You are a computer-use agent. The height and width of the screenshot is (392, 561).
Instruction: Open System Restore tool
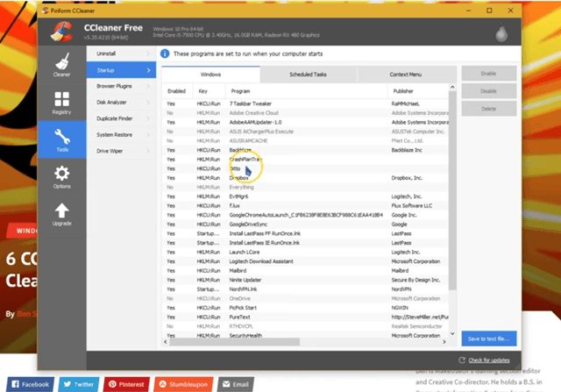coord(121,134)
